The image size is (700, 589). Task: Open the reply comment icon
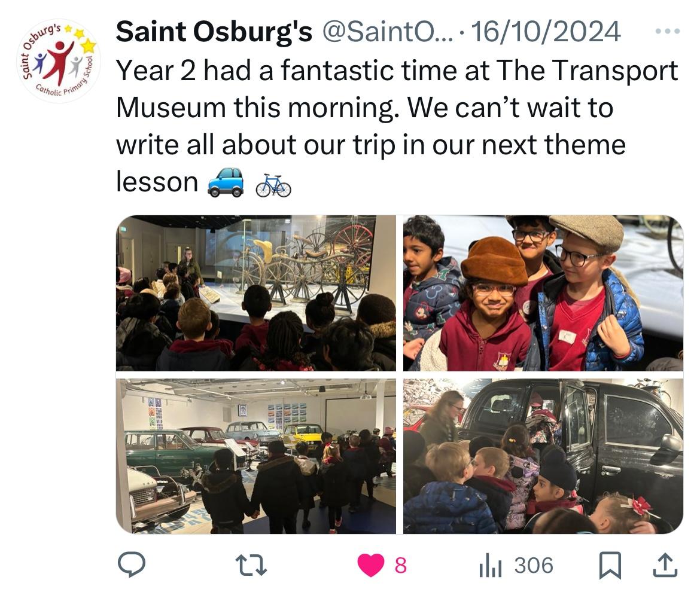131,564
